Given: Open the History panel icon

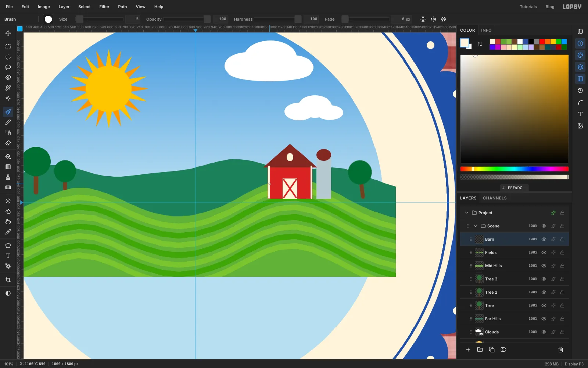Looking at the screenshot, I should [580, 91].
